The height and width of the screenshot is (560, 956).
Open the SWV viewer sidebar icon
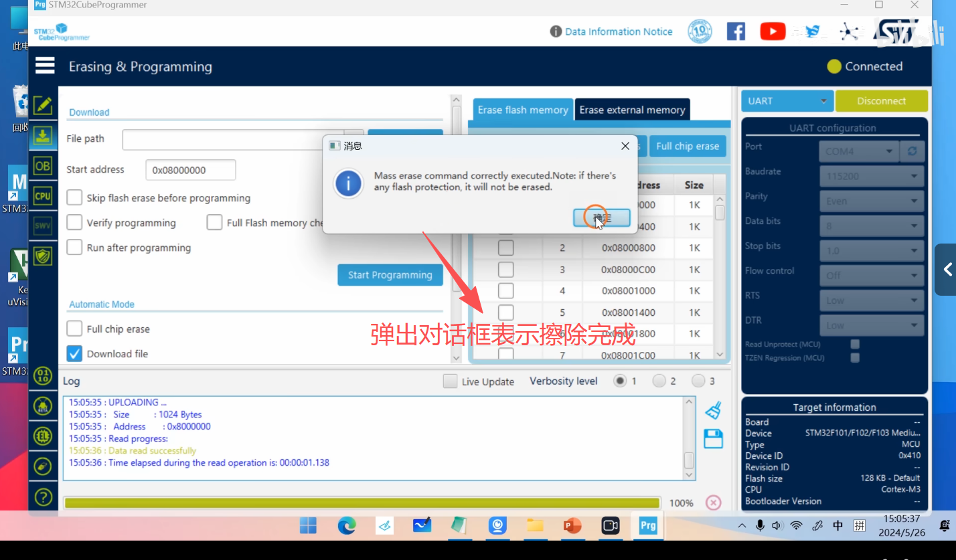tap(43, 226)
